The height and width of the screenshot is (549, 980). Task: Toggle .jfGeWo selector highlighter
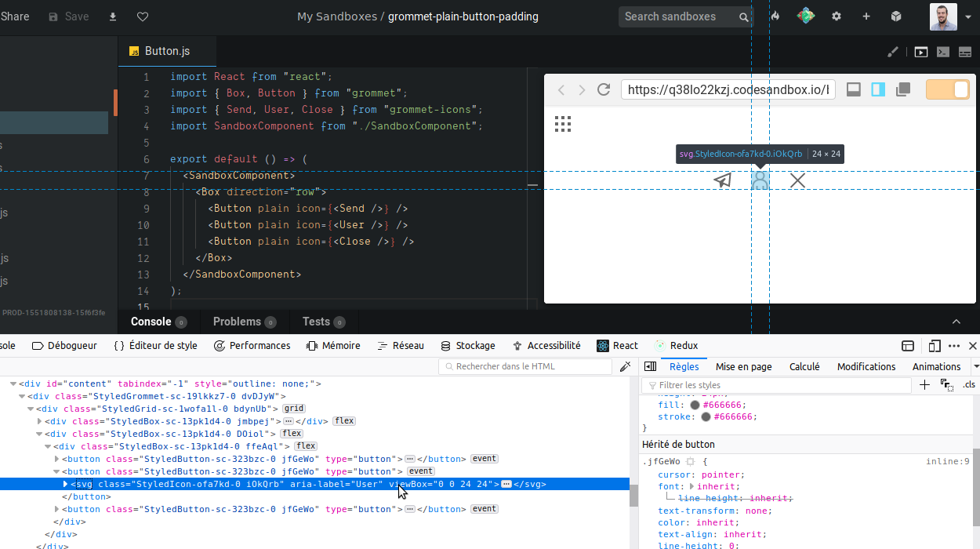tap(691, 462)
